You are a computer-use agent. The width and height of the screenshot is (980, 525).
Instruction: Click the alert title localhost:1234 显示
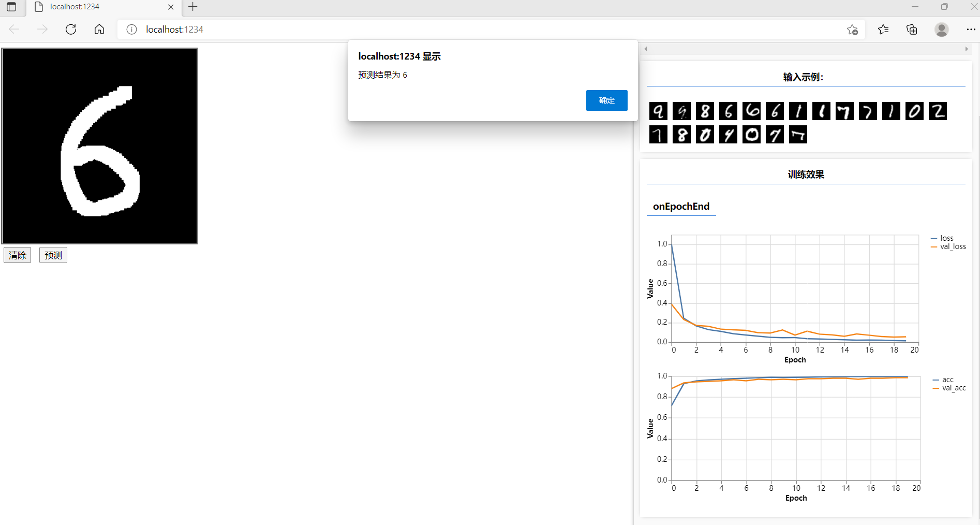tap(399, 56)
